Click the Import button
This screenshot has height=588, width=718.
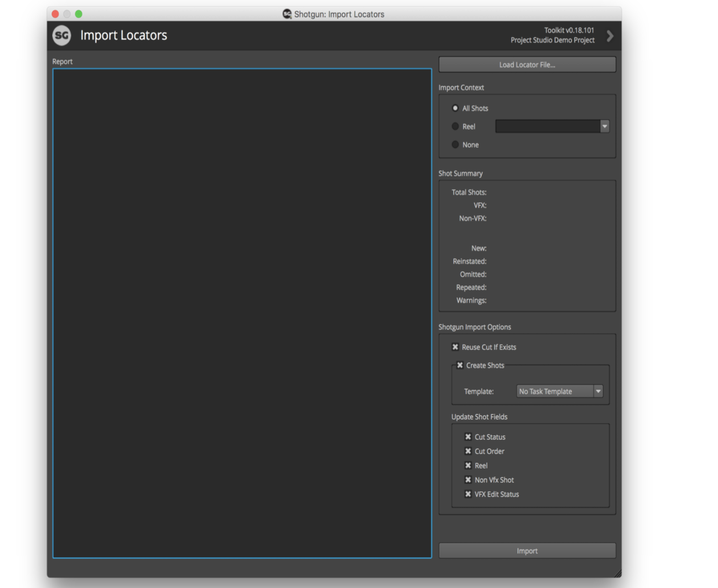[527, 551]
